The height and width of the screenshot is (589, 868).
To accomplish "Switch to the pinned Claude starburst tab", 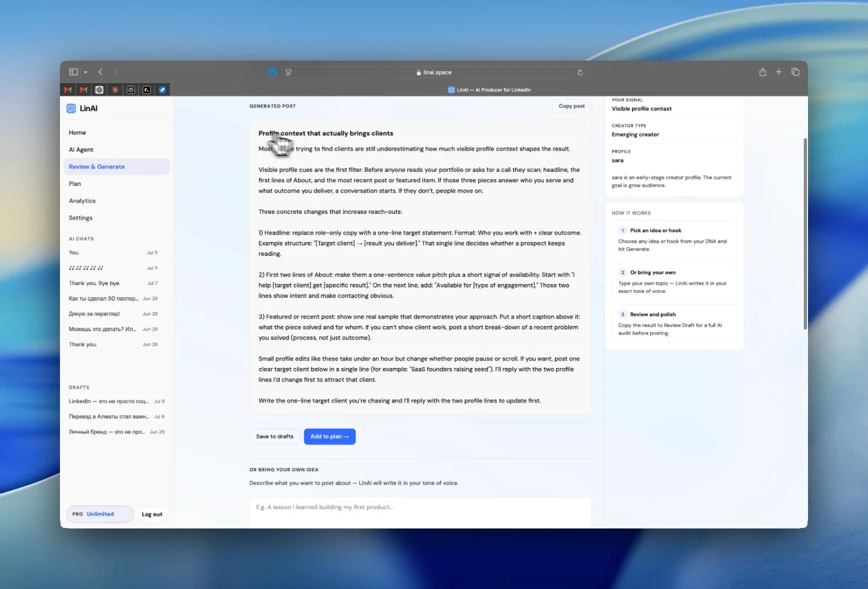I will click(115, 90).
